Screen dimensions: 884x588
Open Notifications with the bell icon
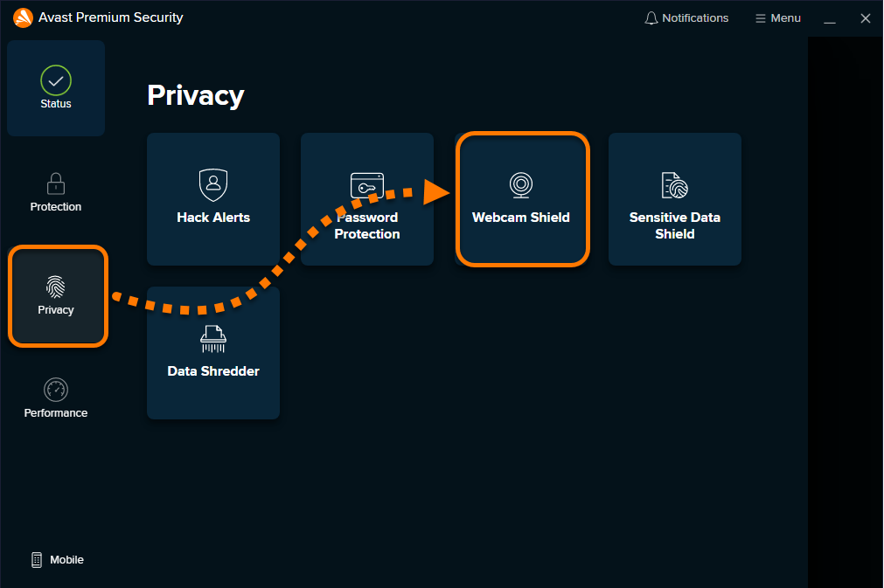(x=686, y=18)
